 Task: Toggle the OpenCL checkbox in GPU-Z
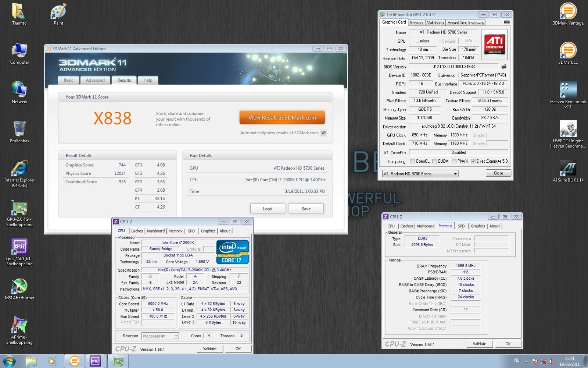click(412, 161)
